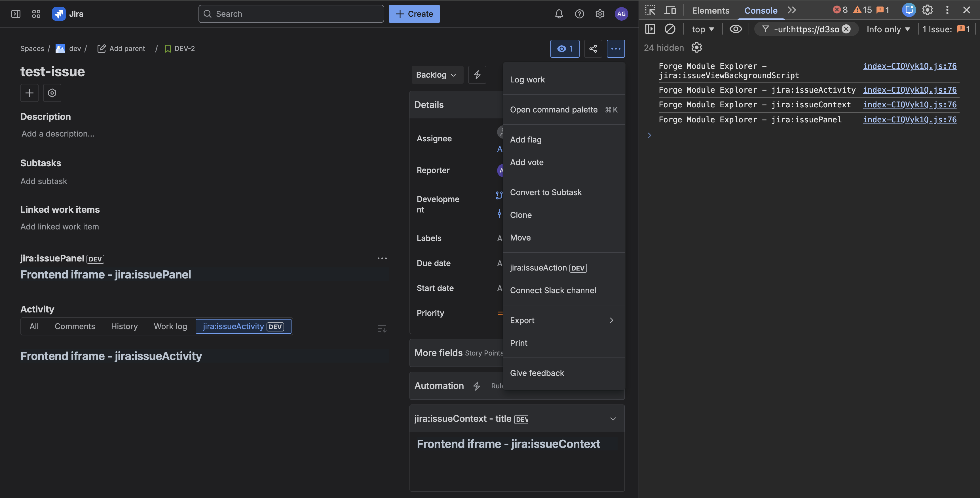Collapse the jira:issueContext - title section
This screenshot has height=498, width=980.
point(613,419)
